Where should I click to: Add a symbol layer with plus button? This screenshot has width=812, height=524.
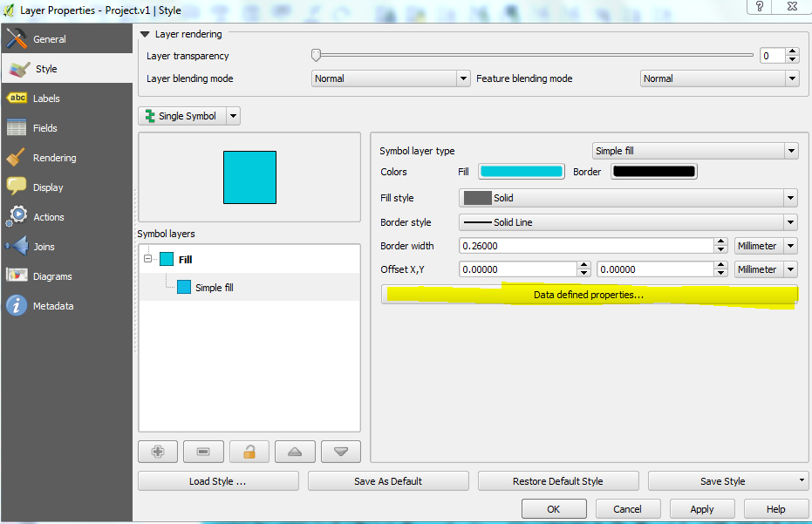tap(158, 452)
